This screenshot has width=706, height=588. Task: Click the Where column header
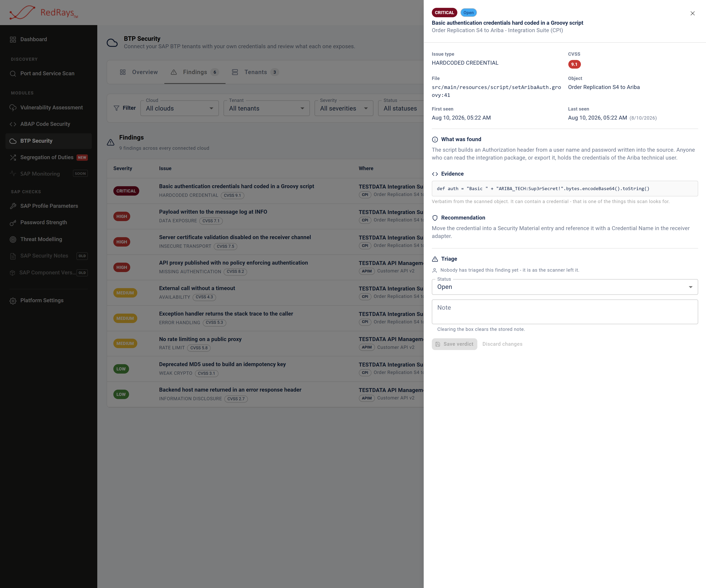[x=366, y=168]
